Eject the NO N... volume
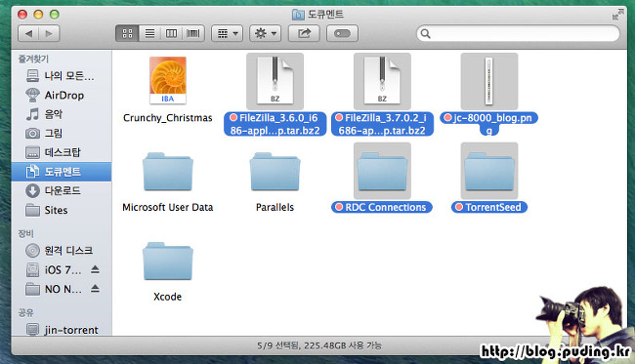The image size is (635, 364). (x=95, y=288)
